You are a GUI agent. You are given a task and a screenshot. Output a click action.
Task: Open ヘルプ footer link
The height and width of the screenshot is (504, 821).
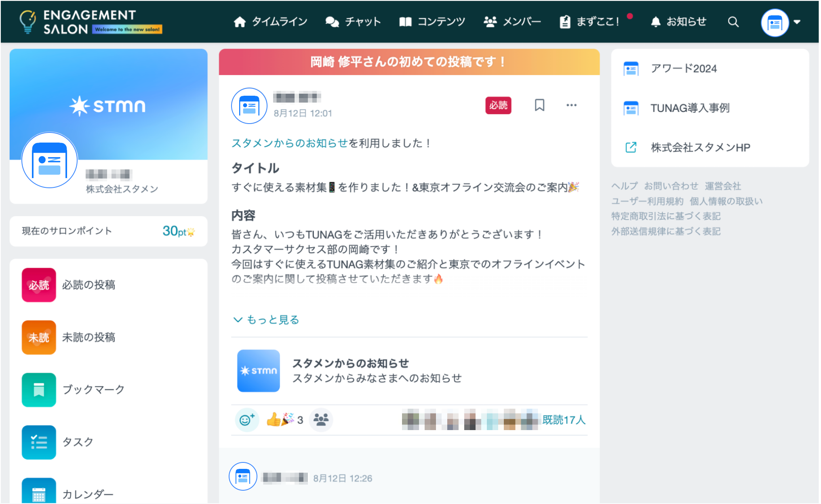click(x=625, y=186)
